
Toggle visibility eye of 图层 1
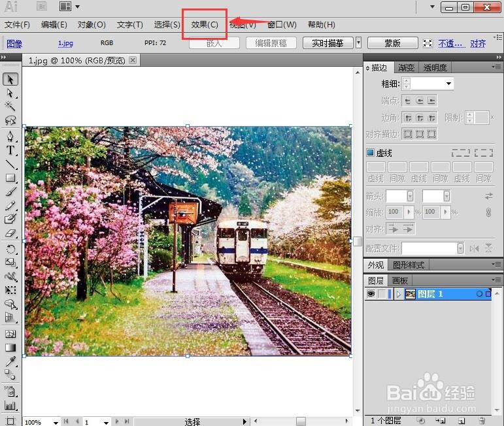coord(371,293)
